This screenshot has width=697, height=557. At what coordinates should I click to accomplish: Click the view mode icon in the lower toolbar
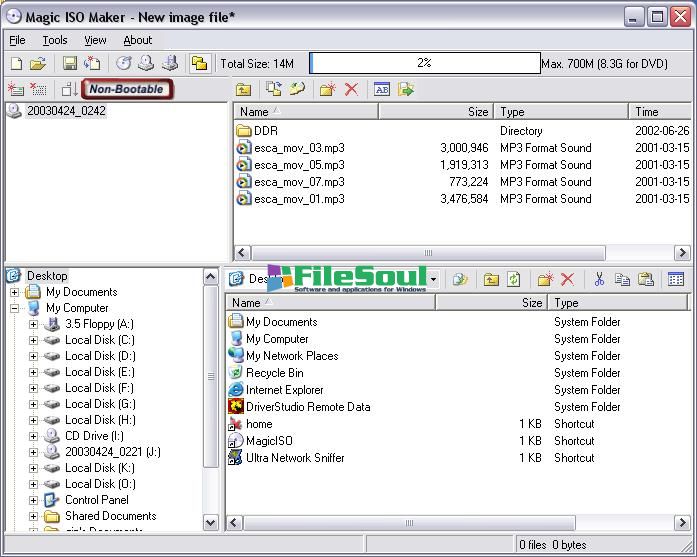[676, 280]
